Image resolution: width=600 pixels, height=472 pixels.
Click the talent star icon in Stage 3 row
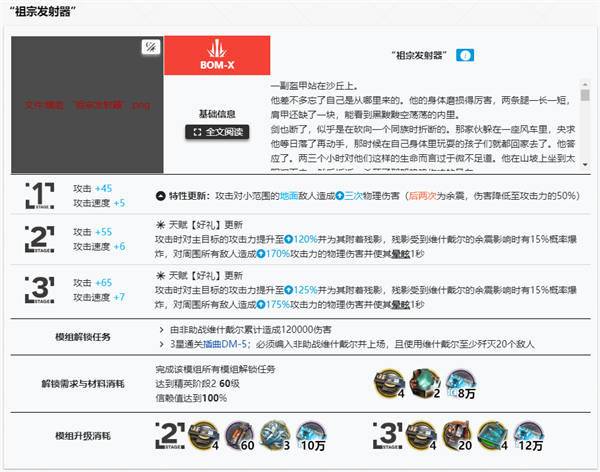click(x=161, y=276)
